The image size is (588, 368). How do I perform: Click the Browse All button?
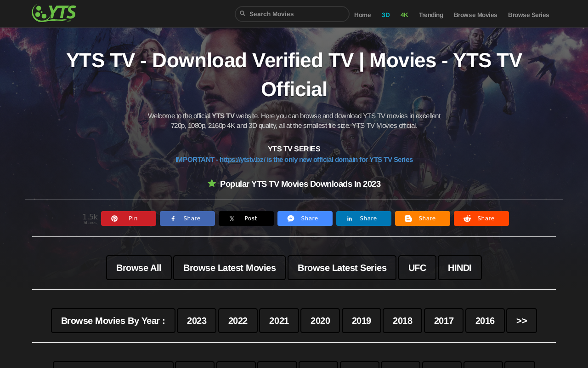point(139,268)
